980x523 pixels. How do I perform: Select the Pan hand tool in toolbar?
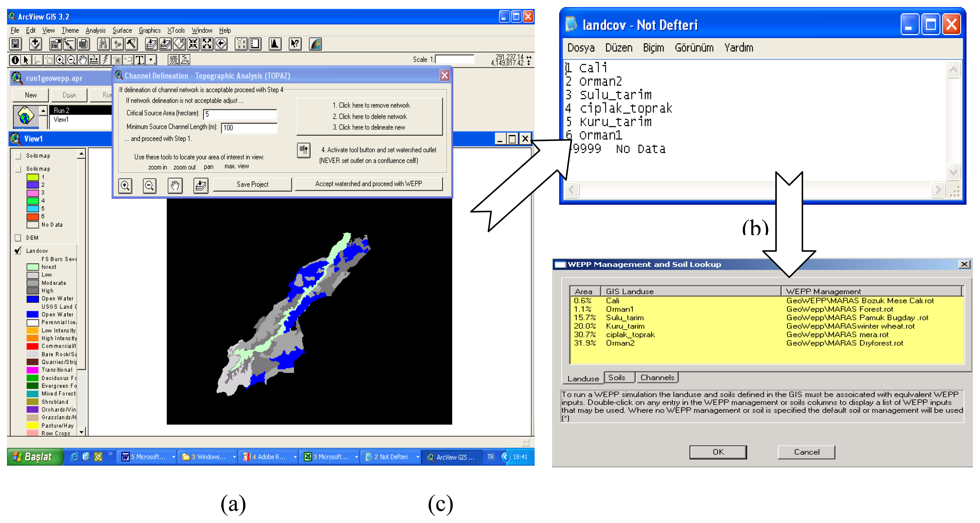83,60
